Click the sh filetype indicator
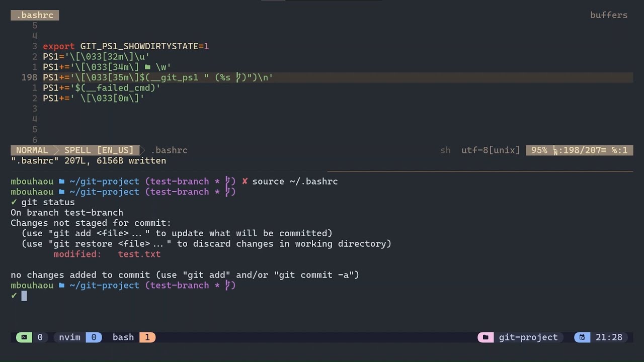This screenshot has height=362, width=644. coord(445,150)
